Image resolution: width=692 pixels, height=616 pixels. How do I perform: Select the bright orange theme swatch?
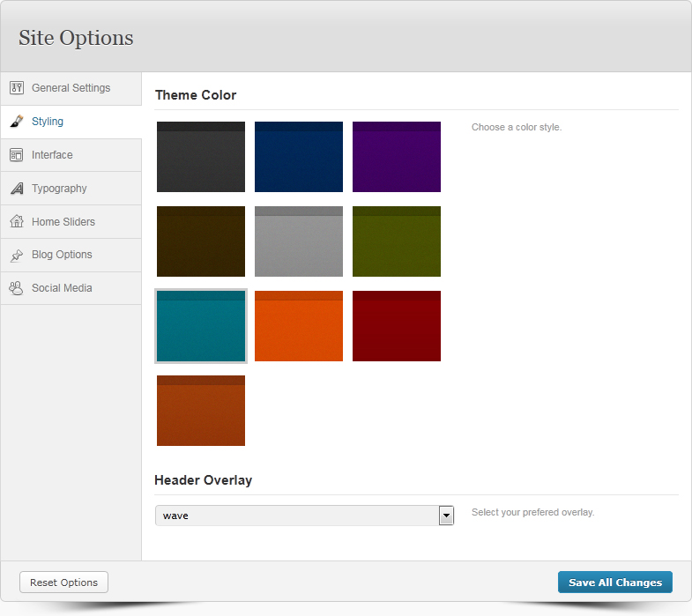pyautogui.click(x=299, y=326)
